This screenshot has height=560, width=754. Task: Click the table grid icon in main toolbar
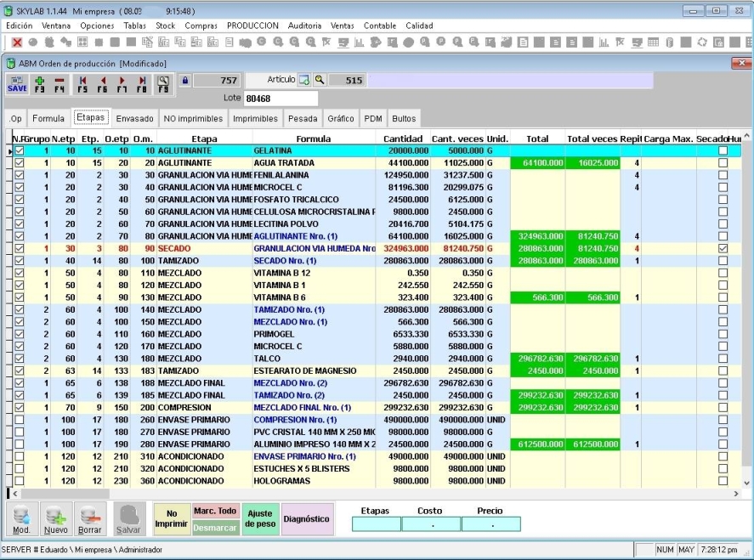point(653,42)
